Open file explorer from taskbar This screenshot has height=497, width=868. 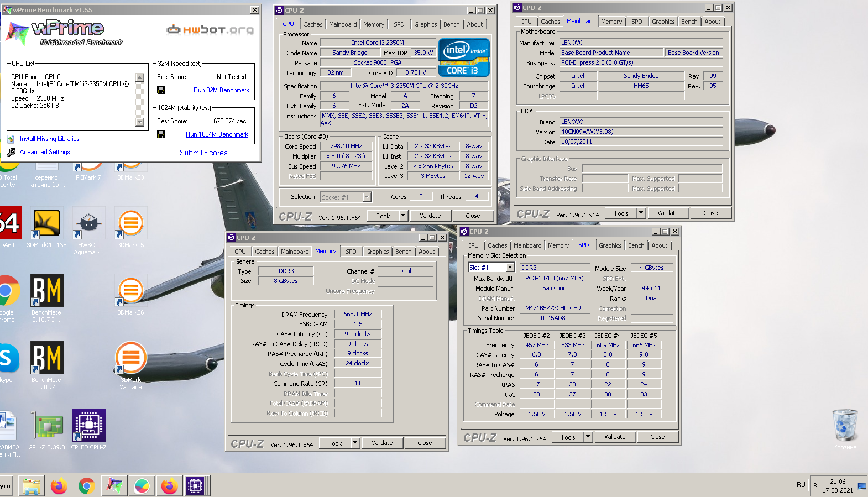pyautogui.click(x=32, y=486)
